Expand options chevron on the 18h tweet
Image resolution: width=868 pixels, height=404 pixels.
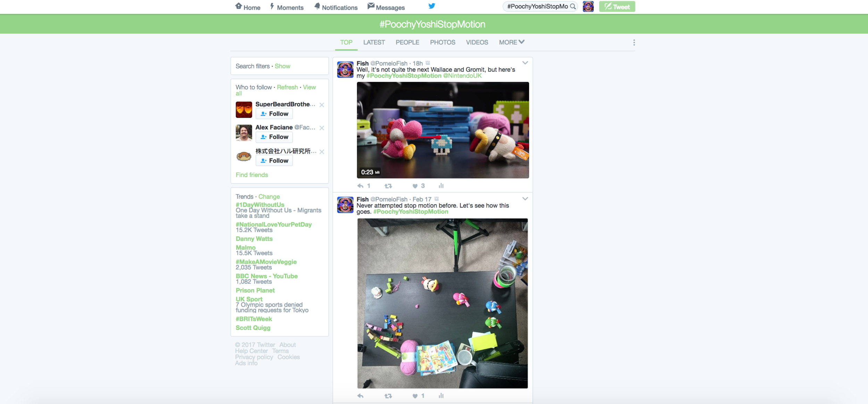click(525, 63)
